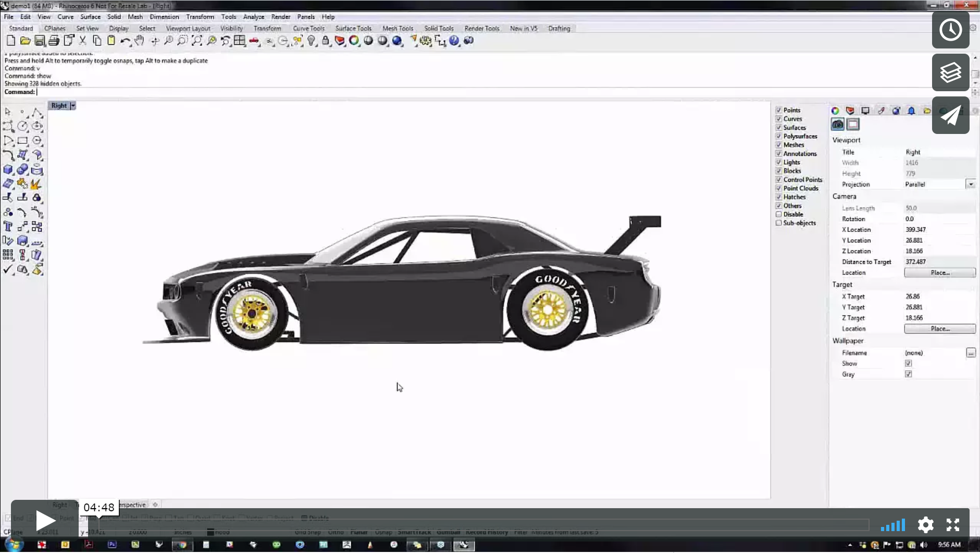The width and height of the screenshot is (980, 553).
Task: Select the Text object tool in sidebar
Action: coord(8,227)
